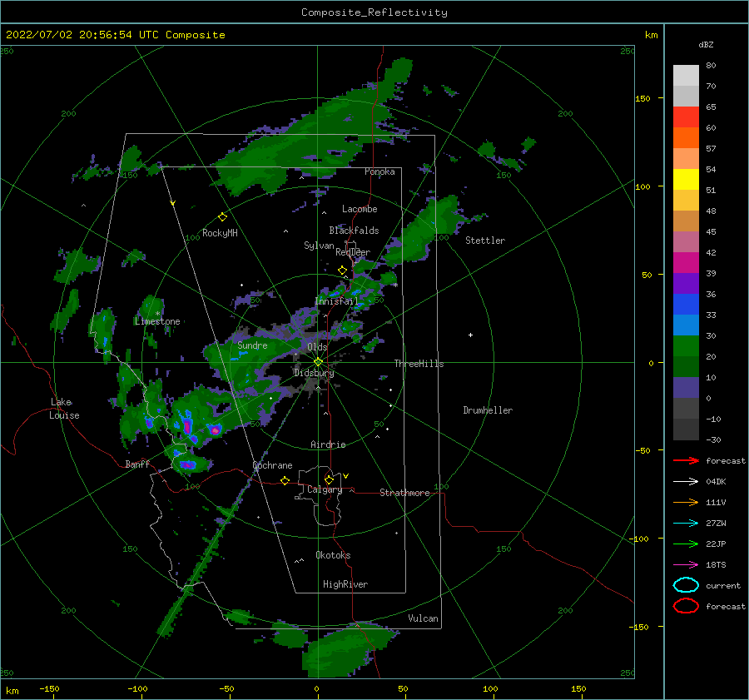Screen dimensions: 749x700
Task: Click the HighRiver city label
Action: click(x=345, y=584)
